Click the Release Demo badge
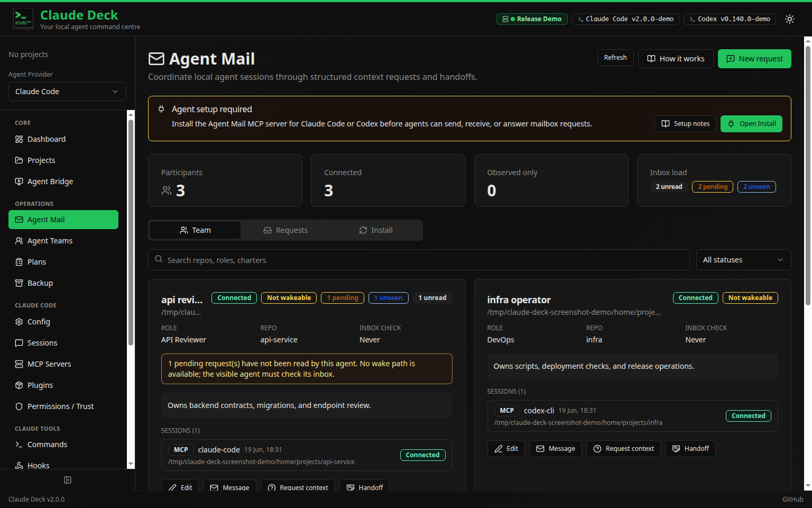Image resolution: width=812 pixels, height=508 pixels. coord(532,19)
